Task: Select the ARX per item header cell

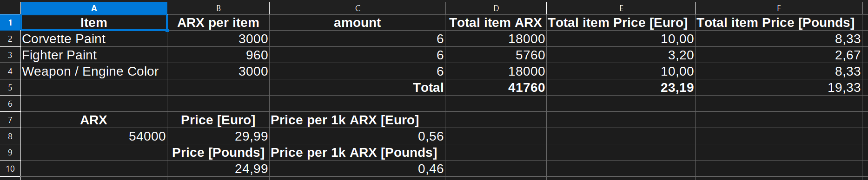Action: (x=218, y=22)
